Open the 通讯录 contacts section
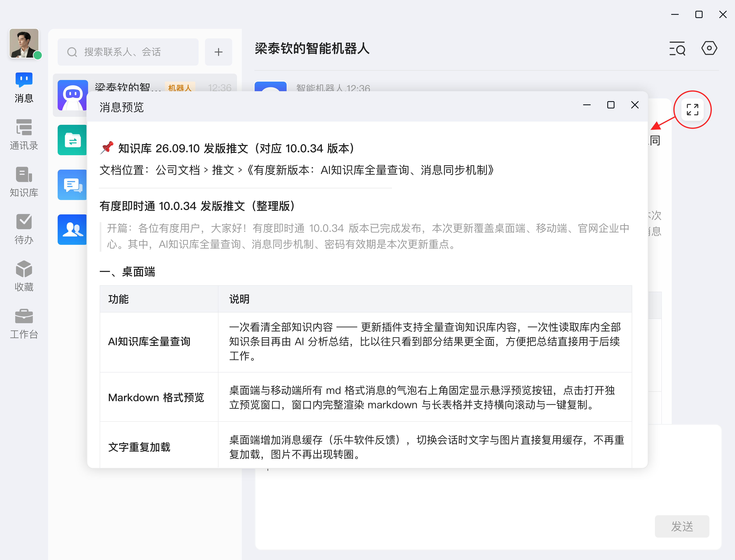The width and height of the screenshot is (735, 560). 24,135
